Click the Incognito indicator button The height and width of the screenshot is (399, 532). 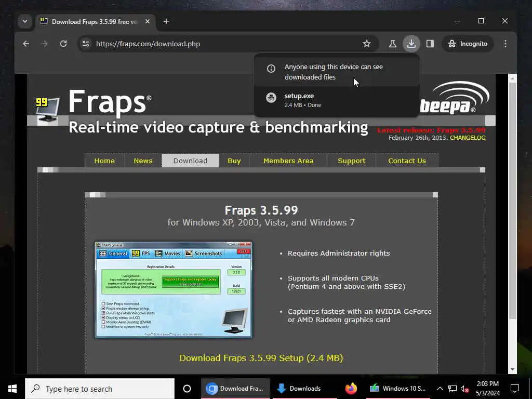pyautogui.click(x=468, y=44)
